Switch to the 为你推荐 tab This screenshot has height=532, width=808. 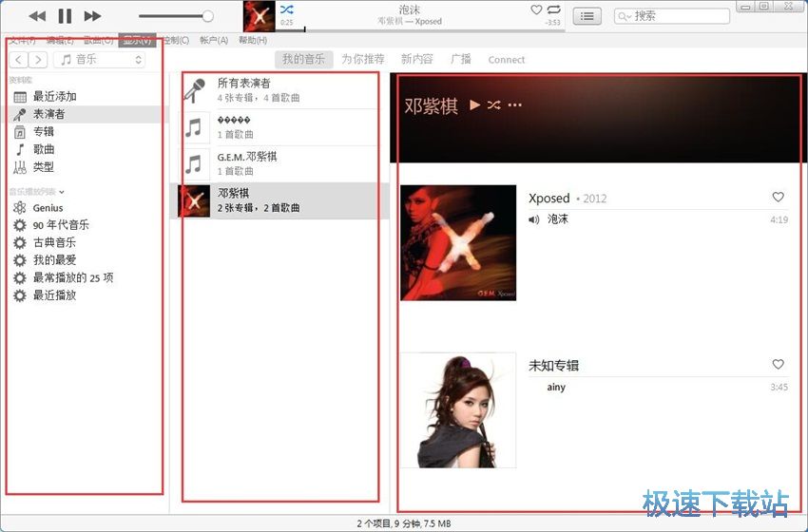pos(363,59)
